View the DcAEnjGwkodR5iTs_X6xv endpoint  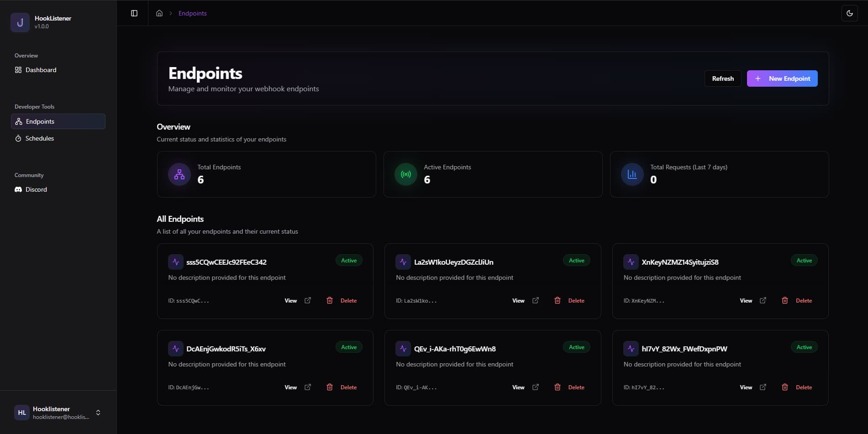click(291, 387)
